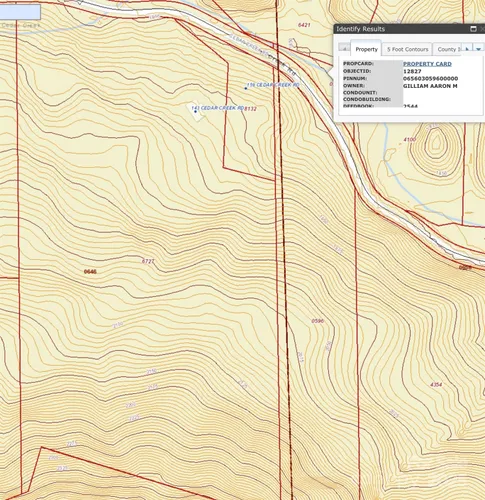485x500 pixels.
Task: Open the PROPERTY CARD link
Action: 427,64
